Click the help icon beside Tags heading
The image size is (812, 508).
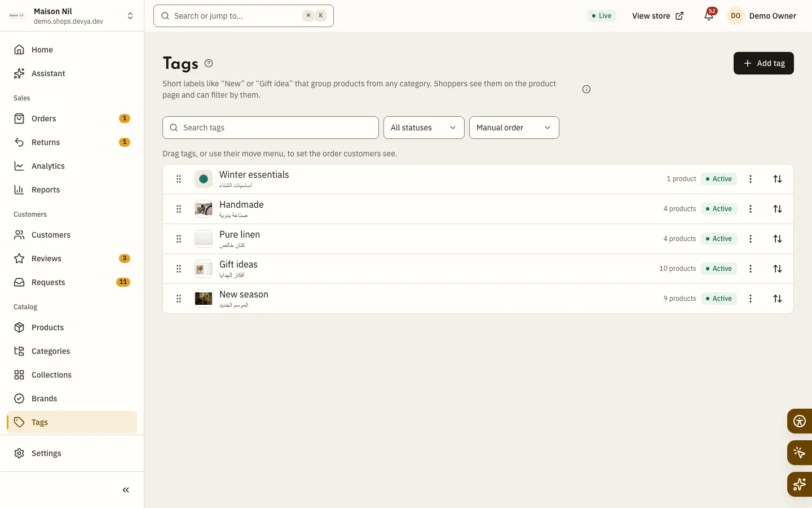click(x=209, y=63)
